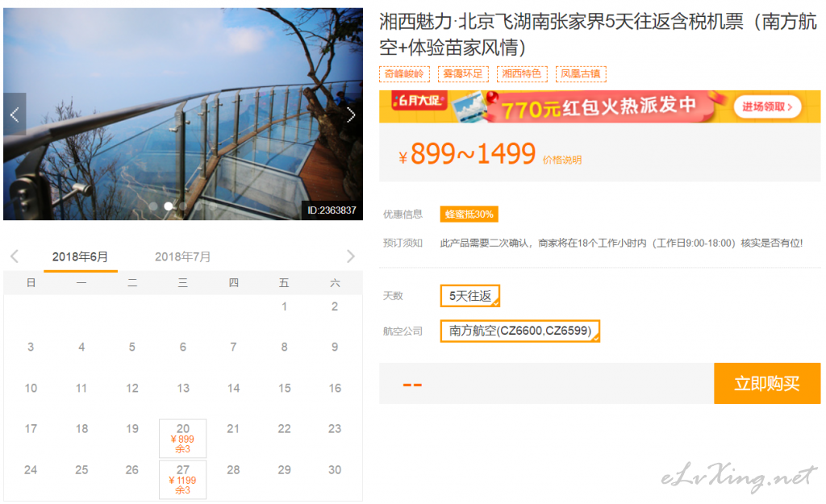Click the 奇峰峻岭 tag
Image resolution: width=826 pixels, height=504 pixels.
404,73
